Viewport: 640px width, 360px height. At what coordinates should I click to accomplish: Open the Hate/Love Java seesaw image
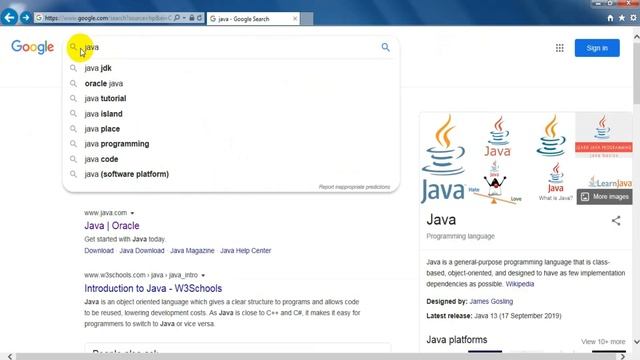[495, 182]
